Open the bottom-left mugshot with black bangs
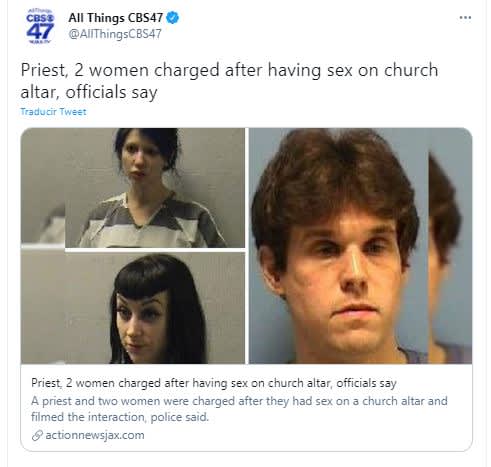The width and height of the screenshot is (491, 467). point(133,308)
